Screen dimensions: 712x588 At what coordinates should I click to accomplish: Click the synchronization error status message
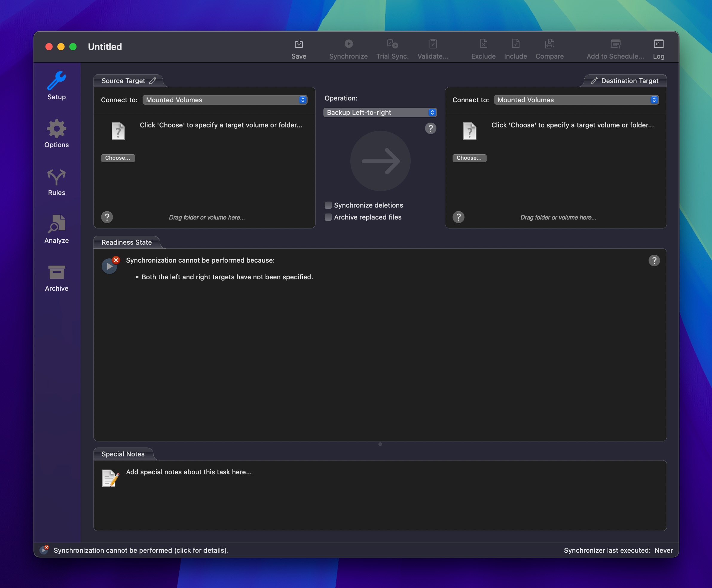tap(141, 550)
